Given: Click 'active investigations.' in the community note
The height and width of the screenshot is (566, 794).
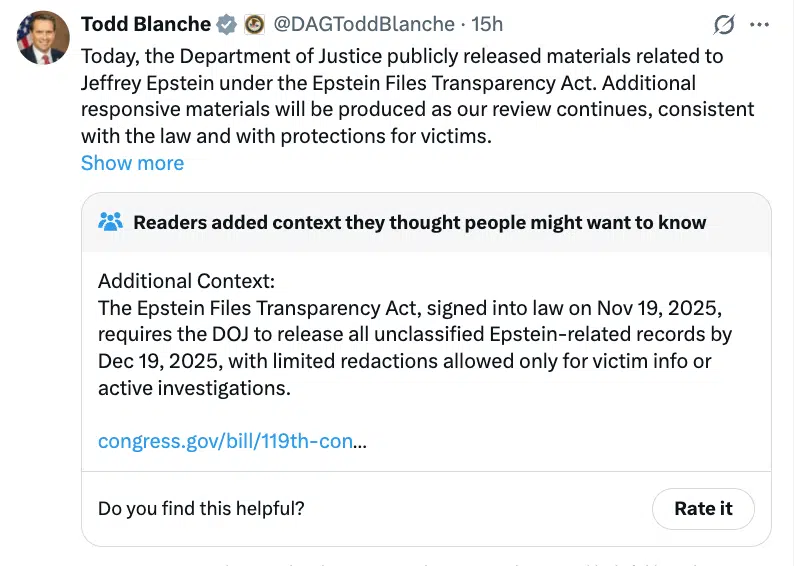Looking at the screenshot, I should click(194, 388).
